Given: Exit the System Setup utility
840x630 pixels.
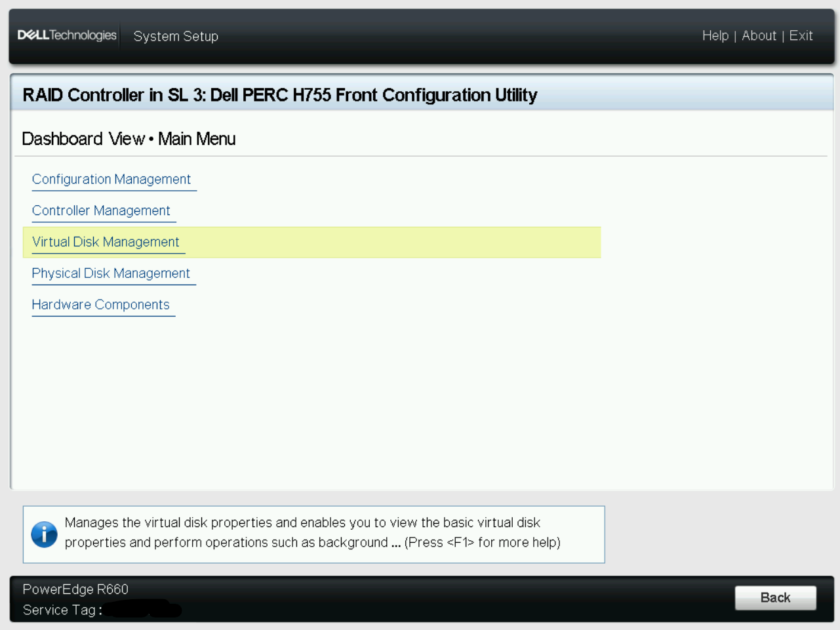Looking at the screenshot, I should (801, 36).
